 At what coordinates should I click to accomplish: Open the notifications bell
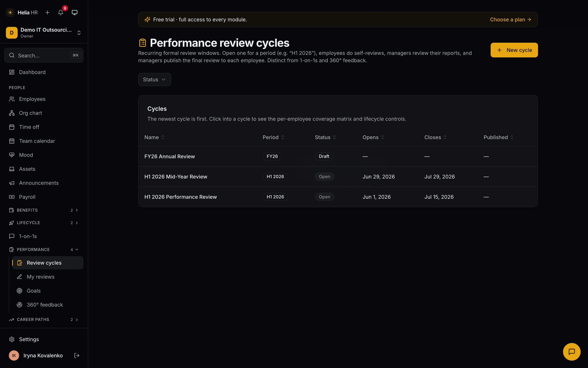61,12
